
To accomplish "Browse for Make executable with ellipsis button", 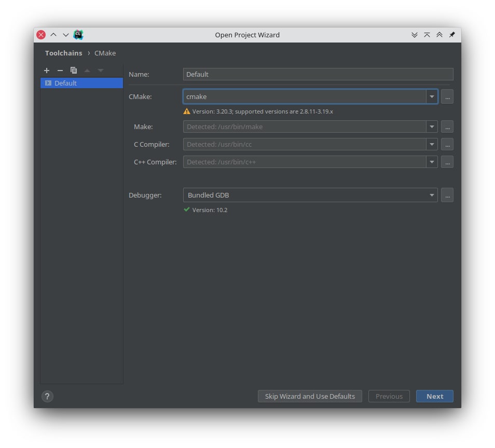I will click(x=447, y=127).
